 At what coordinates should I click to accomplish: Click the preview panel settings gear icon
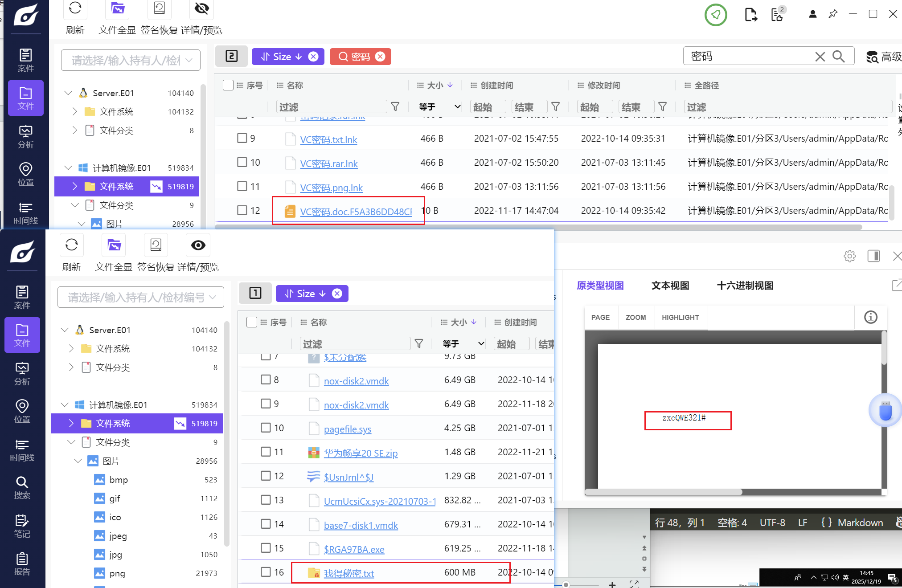pos(849,256)
